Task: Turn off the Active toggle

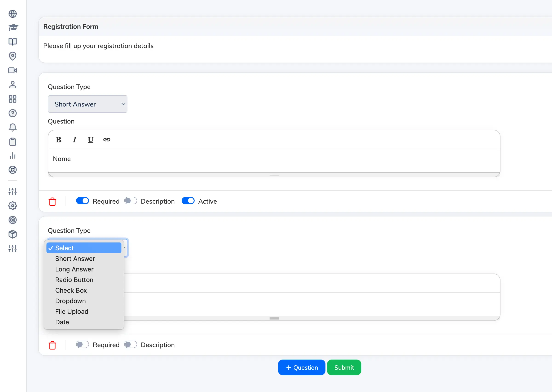Action: point(188,201)
